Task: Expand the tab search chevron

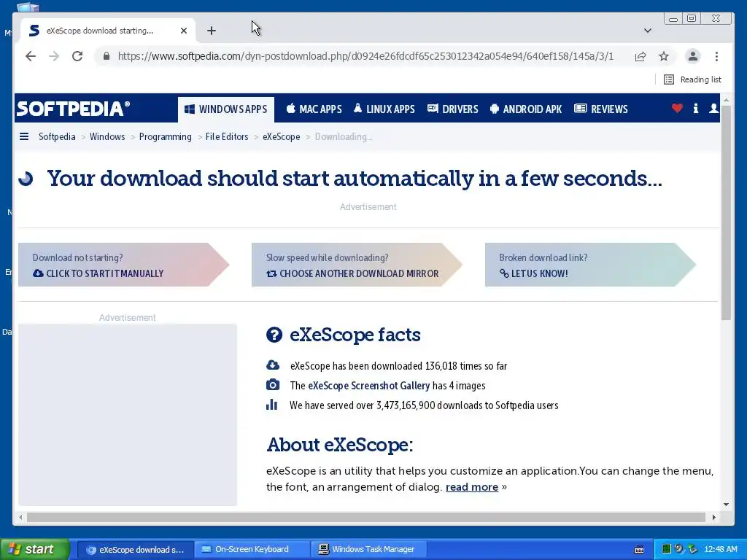Action: coord(648,31)
